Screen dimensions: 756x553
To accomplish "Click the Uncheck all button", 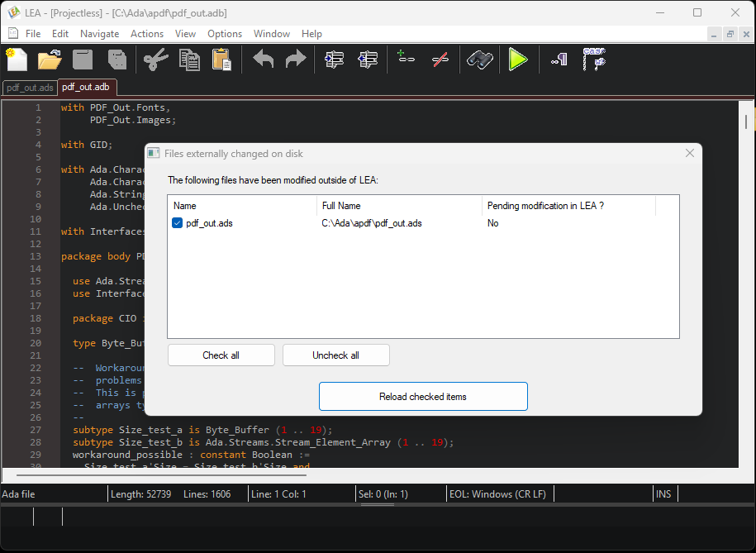I will point(335,355).
